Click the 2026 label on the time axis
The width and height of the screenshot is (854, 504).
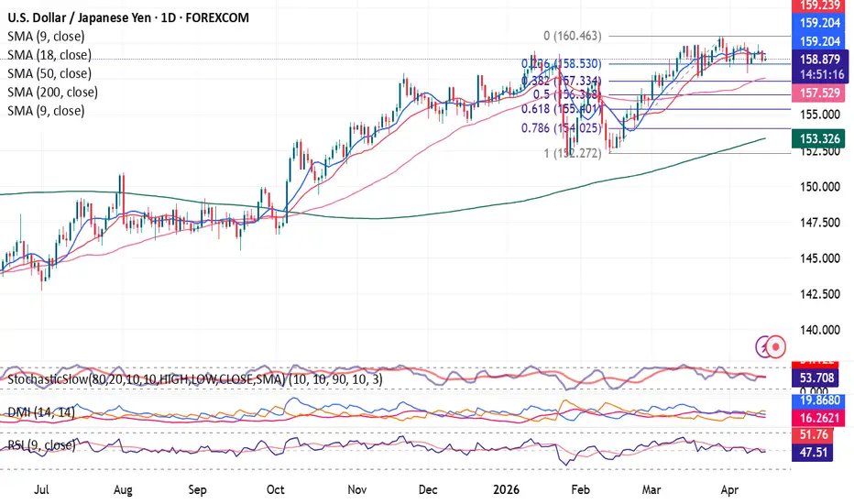coord(506,489)
